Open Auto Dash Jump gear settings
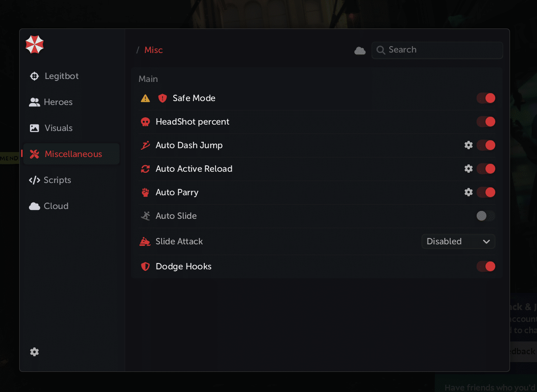This screenshot has height=392, width=537. pos(469,145)
